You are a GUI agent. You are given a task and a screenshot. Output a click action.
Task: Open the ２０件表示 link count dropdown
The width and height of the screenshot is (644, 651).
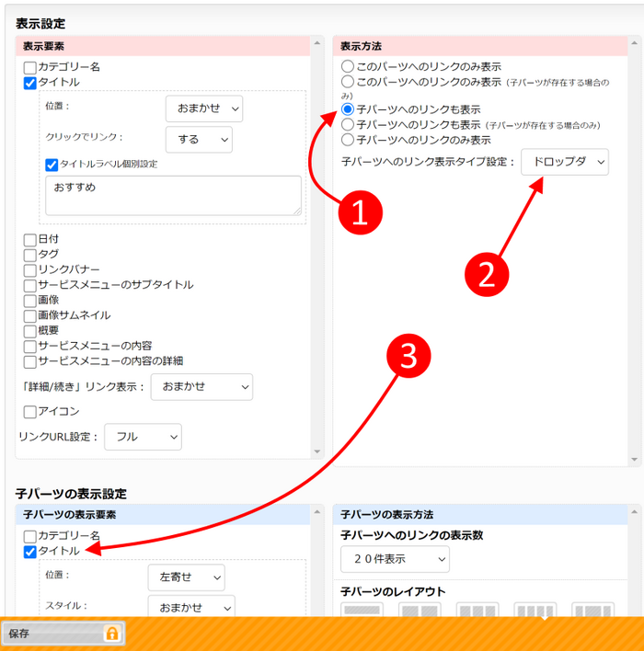[x=395, y=558]
